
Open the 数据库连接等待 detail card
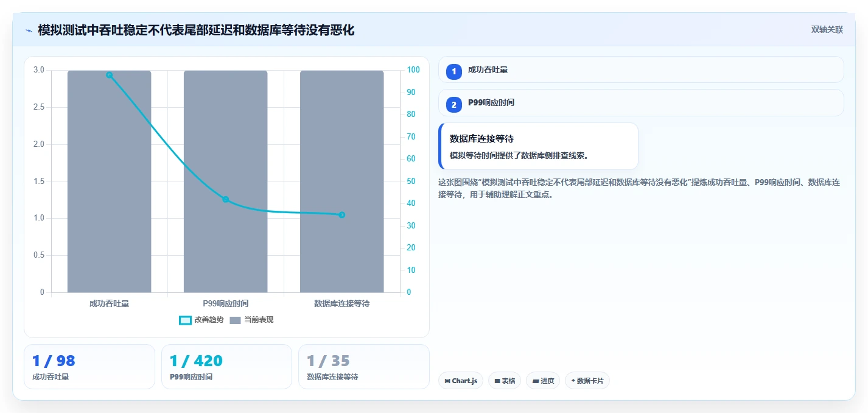point(538,146)
